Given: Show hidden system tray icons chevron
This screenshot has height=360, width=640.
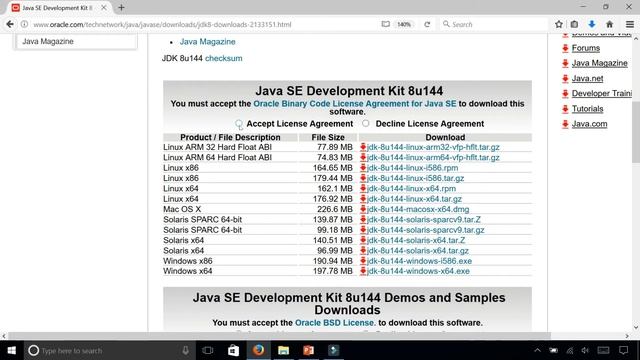Looking at the screenshot, I should tap(538, 350).
